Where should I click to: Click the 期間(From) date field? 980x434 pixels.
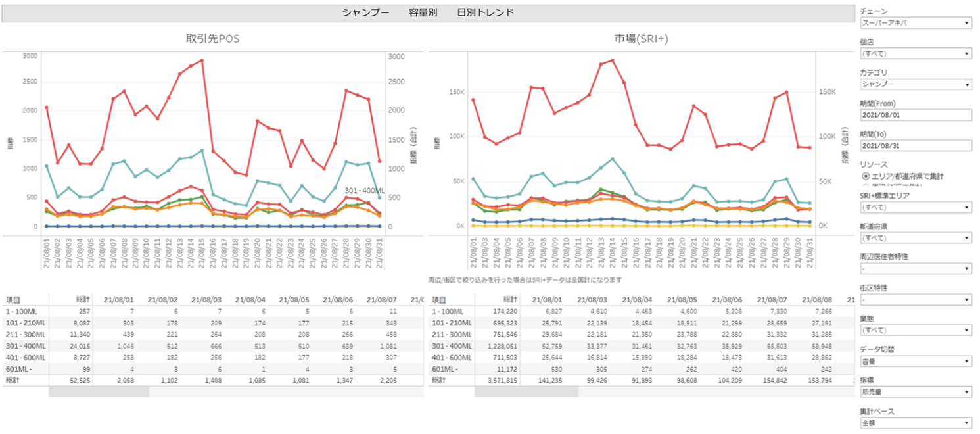(x=916, y=115)
